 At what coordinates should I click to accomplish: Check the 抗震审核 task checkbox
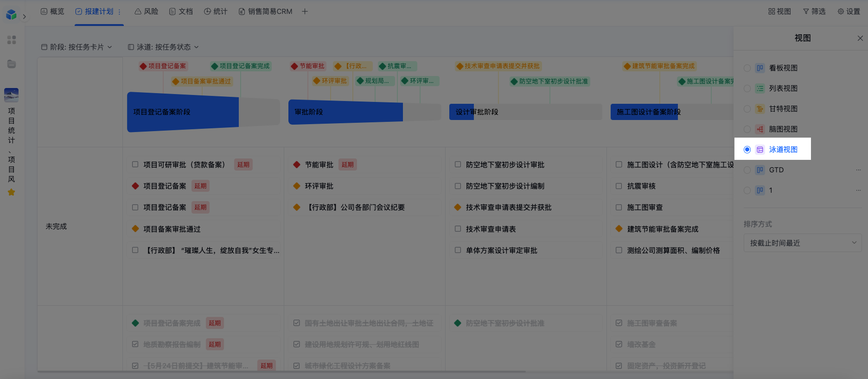pyautogui.click(x=619, y=186)
